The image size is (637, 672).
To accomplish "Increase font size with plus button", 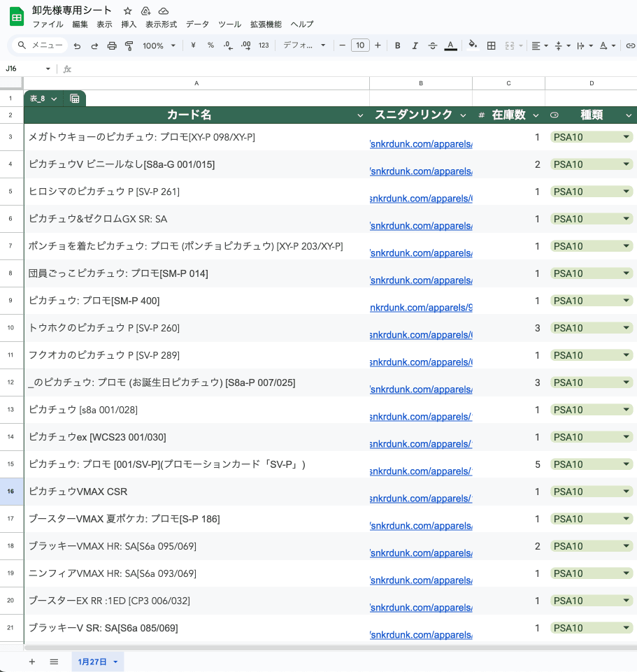I will click(378, 45).
